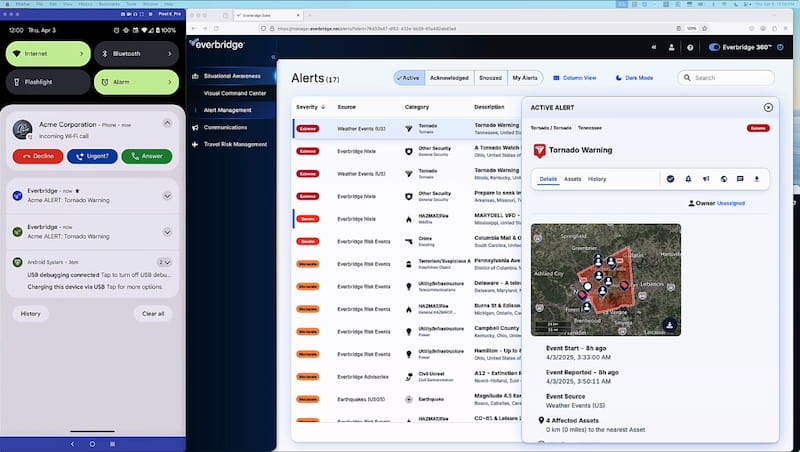The width and height of the screenshot is (800, 452).
Task: Sort by Severity column arrow
Action: (x=323, y=107)
